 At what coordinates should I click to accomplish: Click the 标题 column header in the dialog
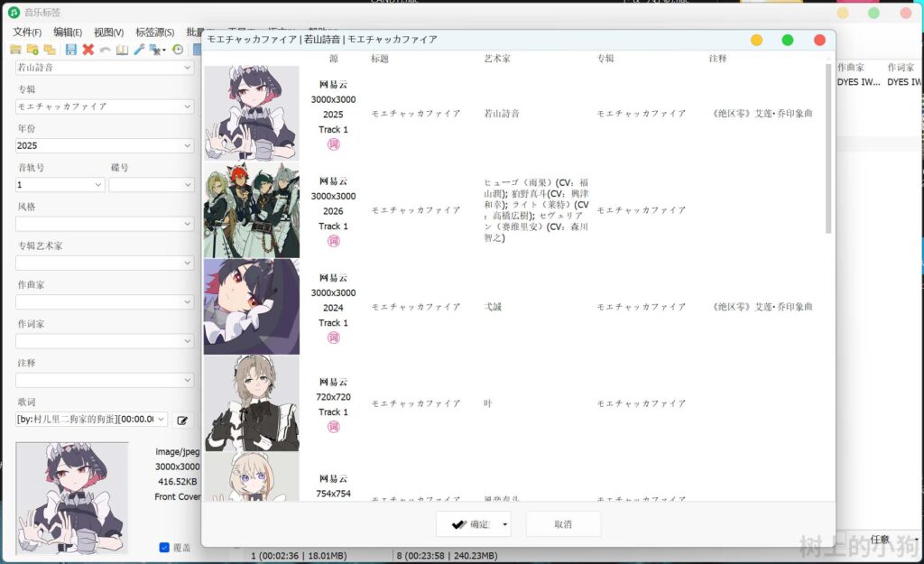(x=380, y=59)
